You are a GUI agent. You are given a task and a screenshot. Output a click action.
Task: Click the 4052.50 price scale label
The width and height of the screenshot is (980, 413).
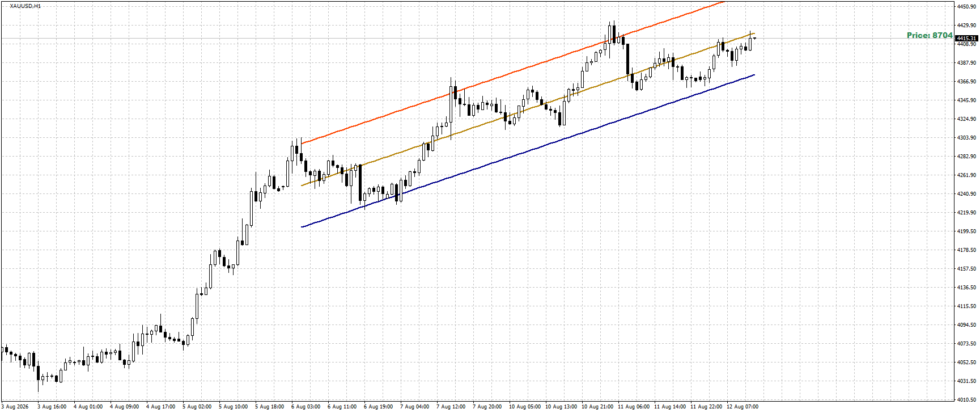(966, 363)
